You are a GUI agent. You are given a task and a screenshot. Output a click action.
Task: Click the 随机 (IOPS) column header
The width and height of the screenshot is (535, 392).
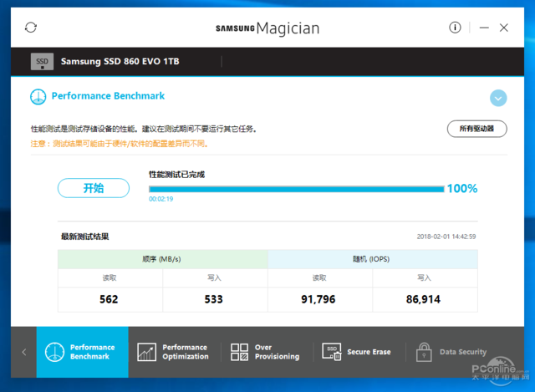point(373,259)
